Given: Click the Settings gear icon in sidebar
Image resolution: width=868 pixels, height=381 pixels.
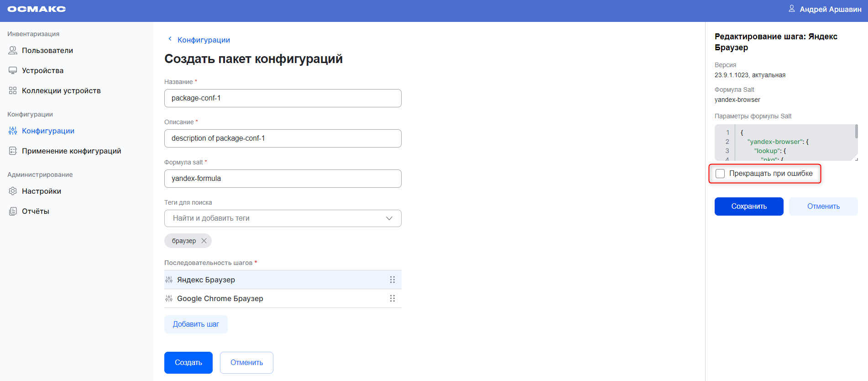Looking at the screenshot, I should click(13, 191).
